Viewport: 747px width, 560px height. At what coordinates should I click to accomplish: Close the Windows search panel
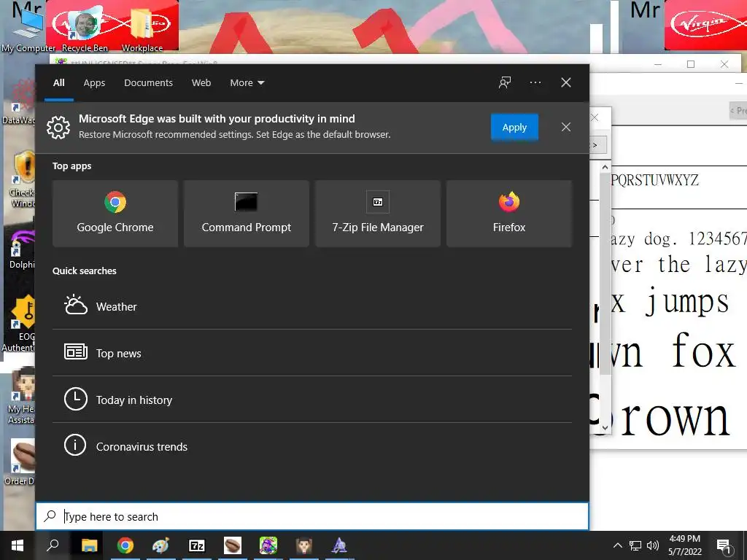(x=566, y=82)
